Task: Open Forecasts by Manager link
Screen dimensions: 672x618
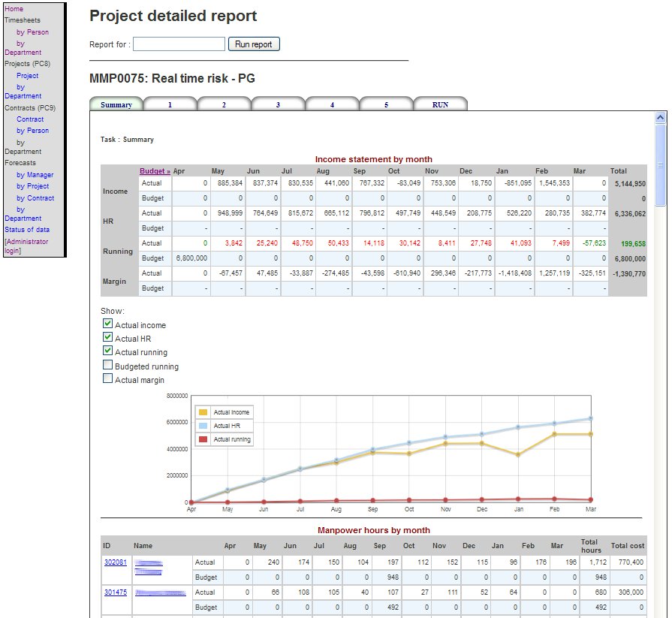Action: click(x=35, y=175)
